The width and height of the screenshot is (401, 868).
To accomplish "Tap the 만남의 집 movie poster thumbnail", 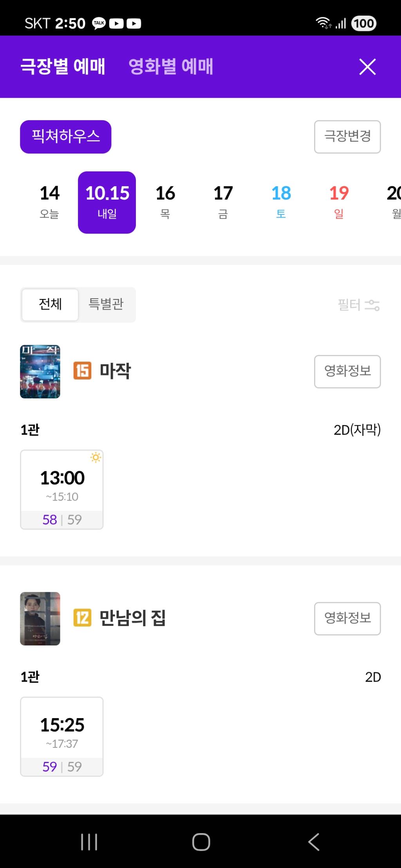I will [x=40, y=618].
